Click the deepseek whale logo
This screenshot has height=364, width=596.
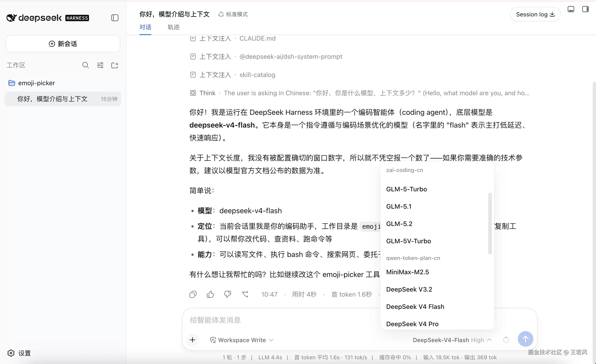point(11,18)
